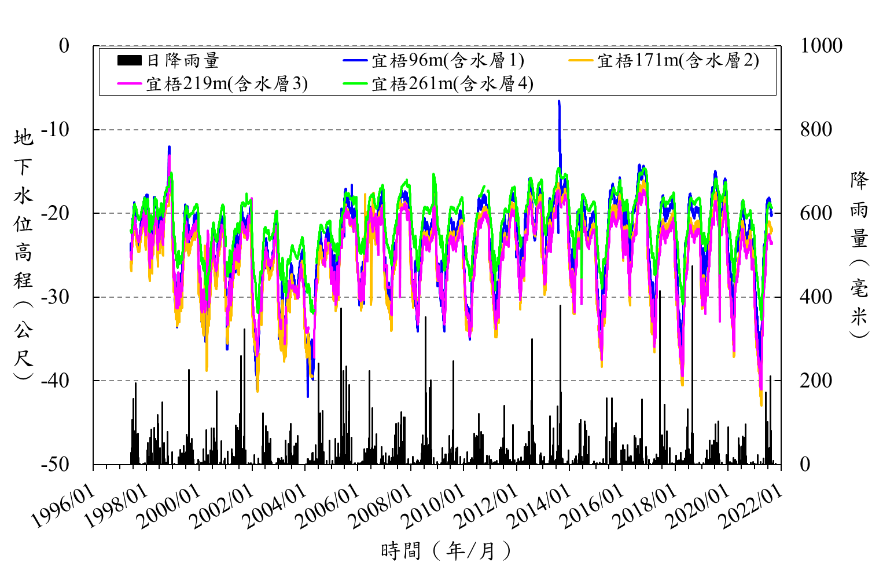Click empty legend space right of 宜梧261m entry

point(650,84)
